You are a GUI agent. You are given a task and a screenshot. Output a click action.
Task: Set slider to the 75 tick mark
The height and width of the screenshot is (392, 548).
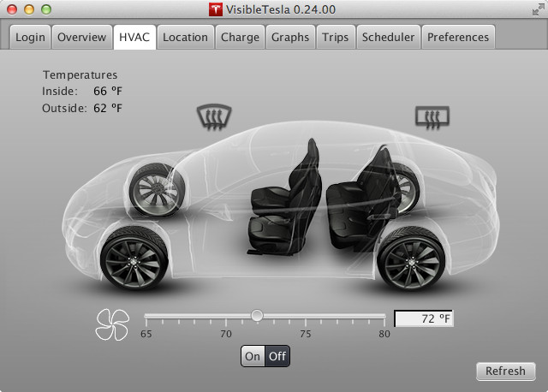pyautogui.click(x=306, y=321)
